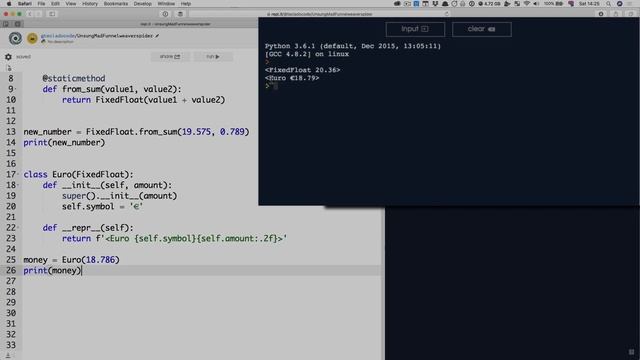Click console output '<FixedFloat 20.36>'
The width and height of the screenshot is (640, 360).
302,70
